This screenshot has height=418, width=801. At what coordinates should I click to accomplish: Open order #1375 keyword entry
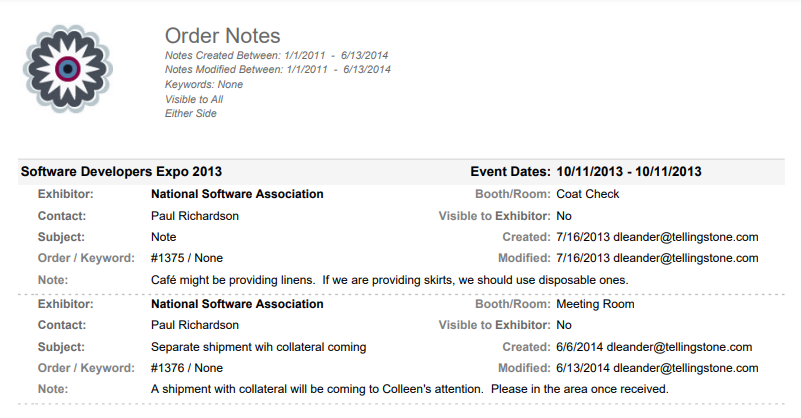(x=186, y=258)
